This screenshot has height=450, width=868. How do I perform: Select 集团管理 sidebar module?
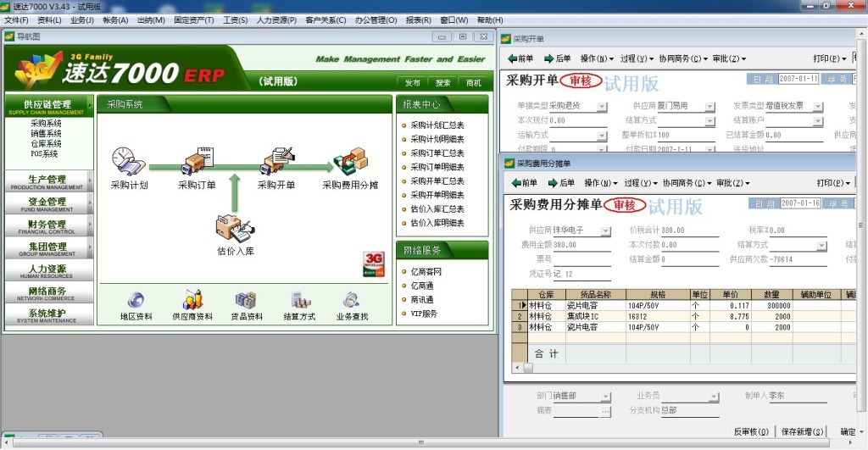pos(47,248)
